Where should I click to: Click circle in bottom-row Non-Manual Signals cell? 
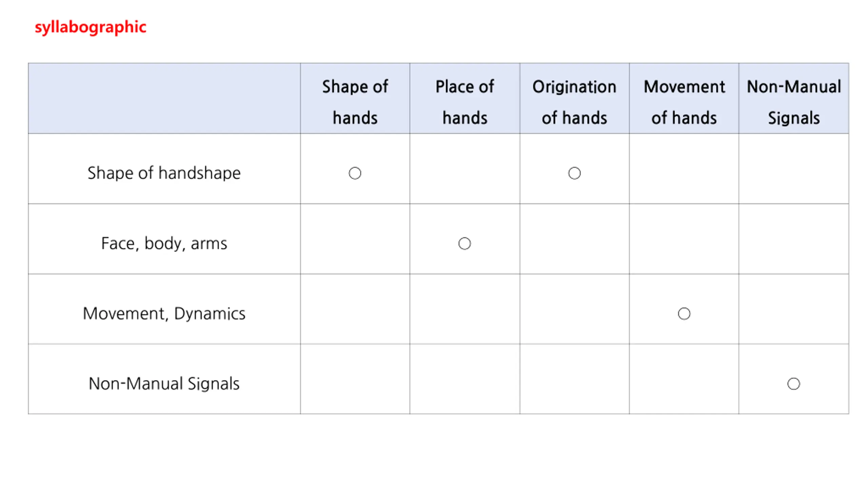click(x=793, y=384)
